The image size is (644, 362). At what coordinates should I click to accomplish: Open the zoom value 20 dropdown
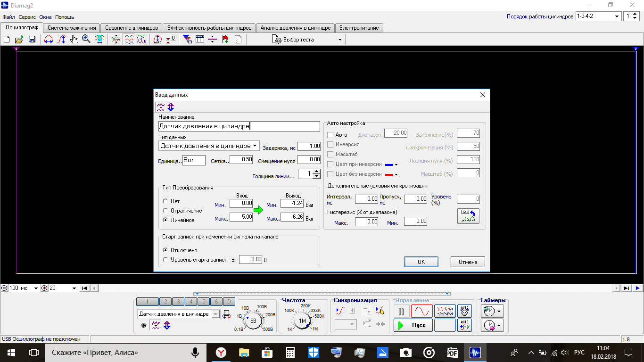pos(74,288)
